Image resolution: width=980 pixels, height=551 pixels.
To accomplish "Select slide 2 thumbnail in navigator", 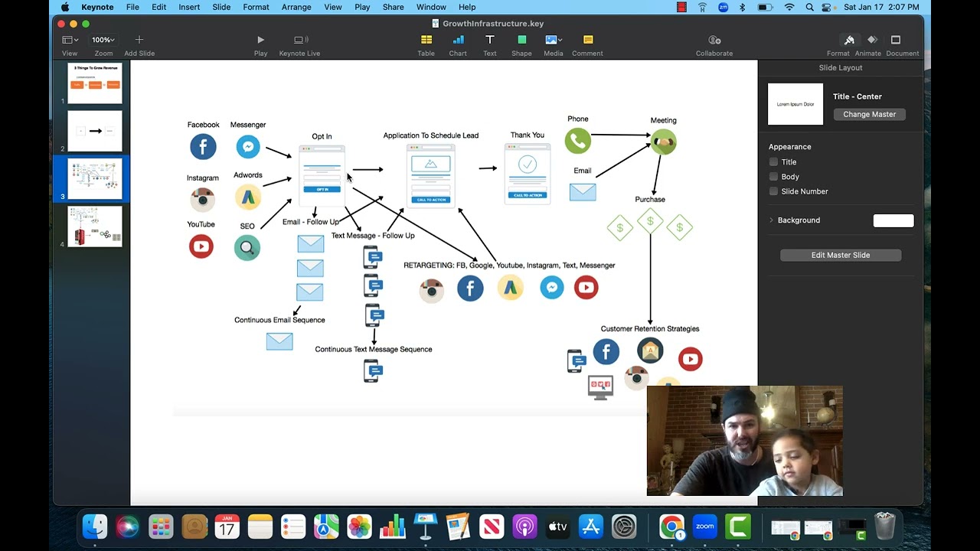I will pos(95,131).
